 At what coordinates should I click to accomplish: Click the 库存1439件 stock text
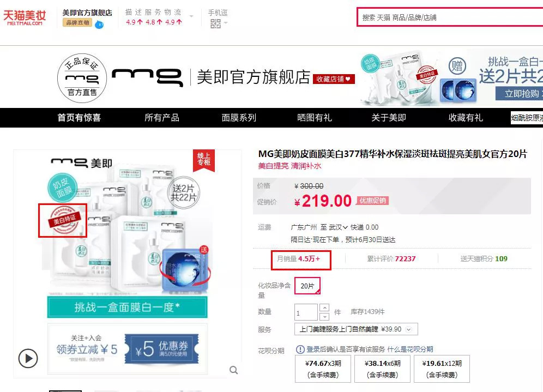(367, 312)
